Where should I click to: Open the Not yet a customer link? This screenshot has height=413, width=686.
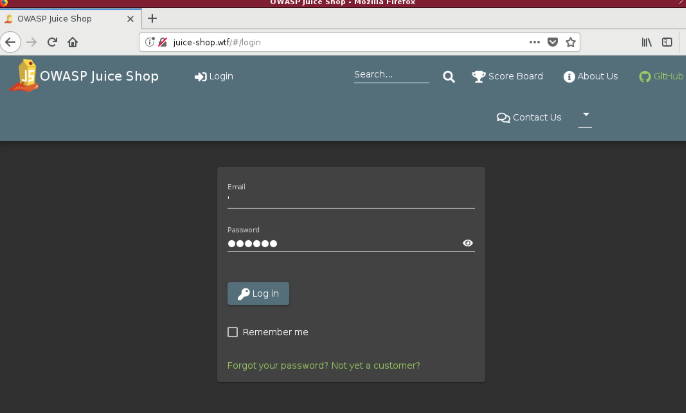click(x=375, y=366)
